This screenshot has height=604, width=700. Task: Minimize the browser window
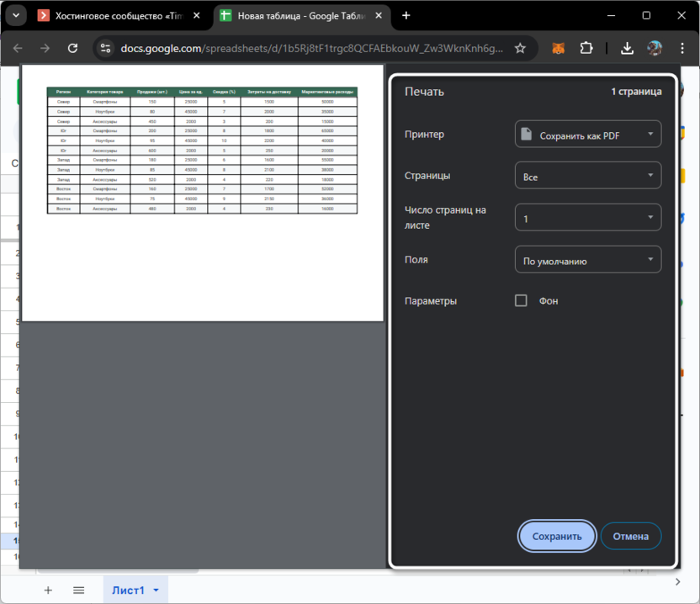[611, 16]
